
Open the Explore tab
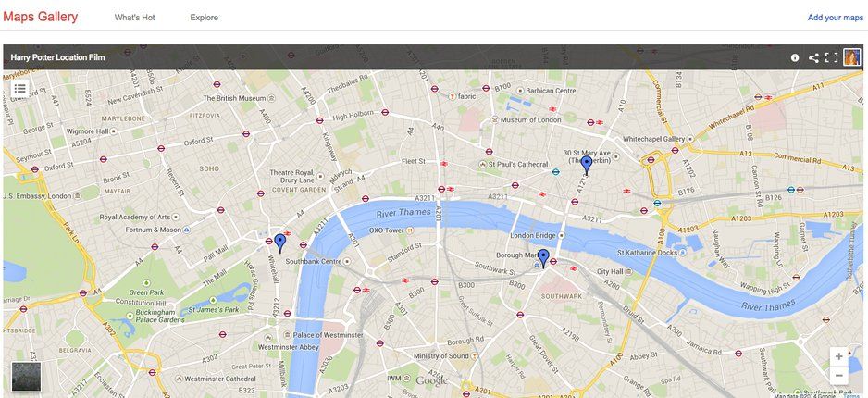[x=205, y=18]
